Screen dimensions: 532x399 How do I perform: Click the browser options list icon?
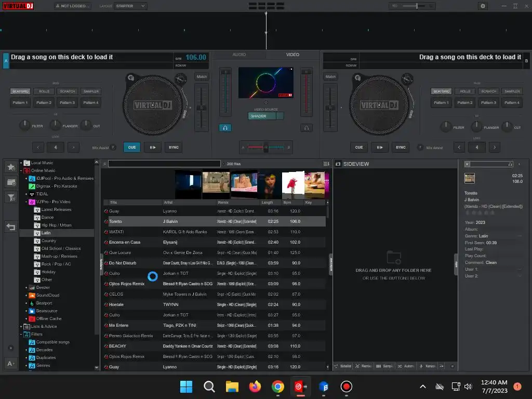pos(326,164)
